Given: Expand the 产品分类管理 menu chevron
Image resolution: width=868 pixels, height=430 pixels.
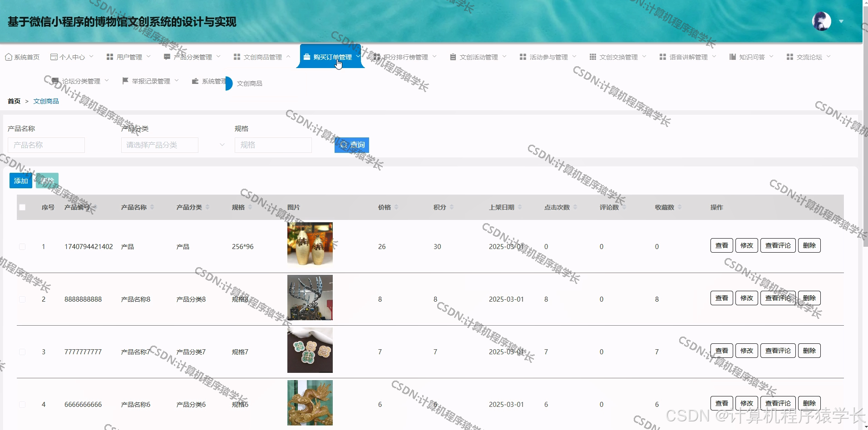Looking at the screenshot, I should [218, 57].
